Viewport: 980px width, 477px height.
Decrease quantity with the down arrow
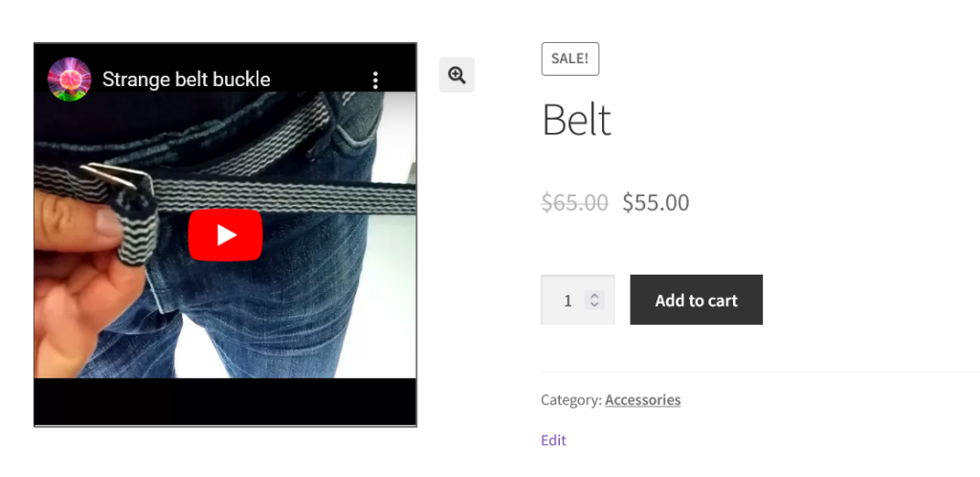pyautogui.click(x=594, y=305)
